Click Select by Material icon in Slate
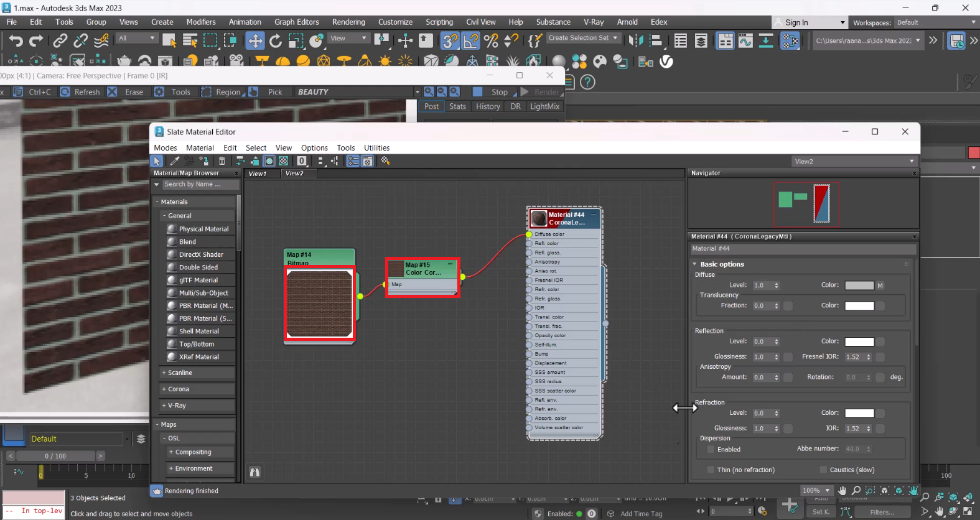Image resolution: width=980 pixels, height=520 pixels. point(385,161)
